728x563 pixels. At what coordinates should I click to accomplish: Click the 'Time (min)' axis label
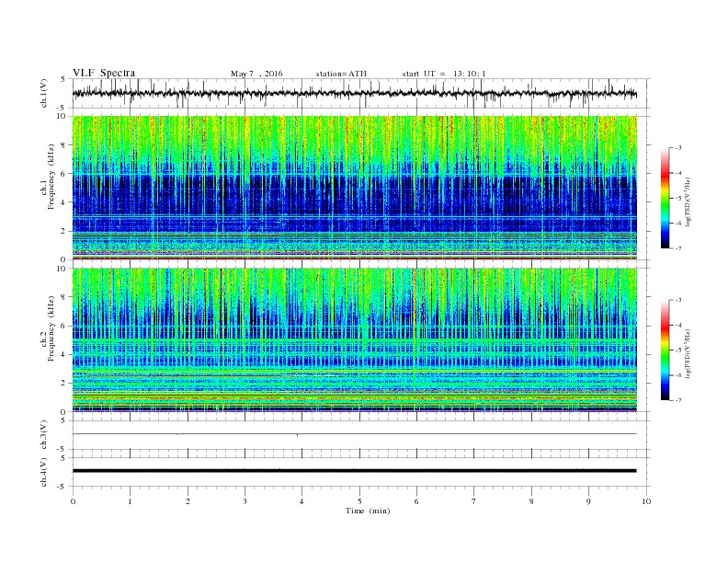click(368, 511)
